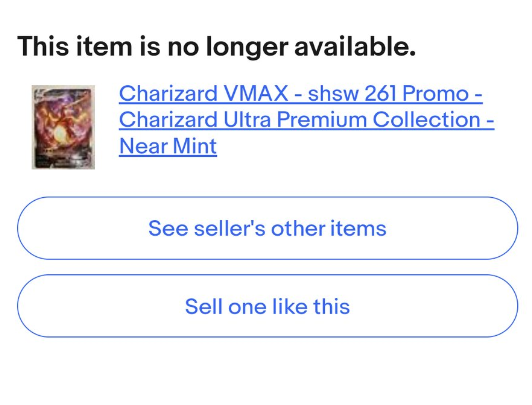Click the orange flame artwork on the card image

58,131
